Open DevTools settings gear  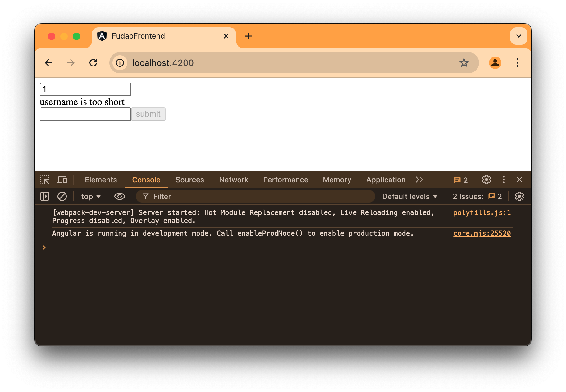pyautogui.click(x=486, y=180)
